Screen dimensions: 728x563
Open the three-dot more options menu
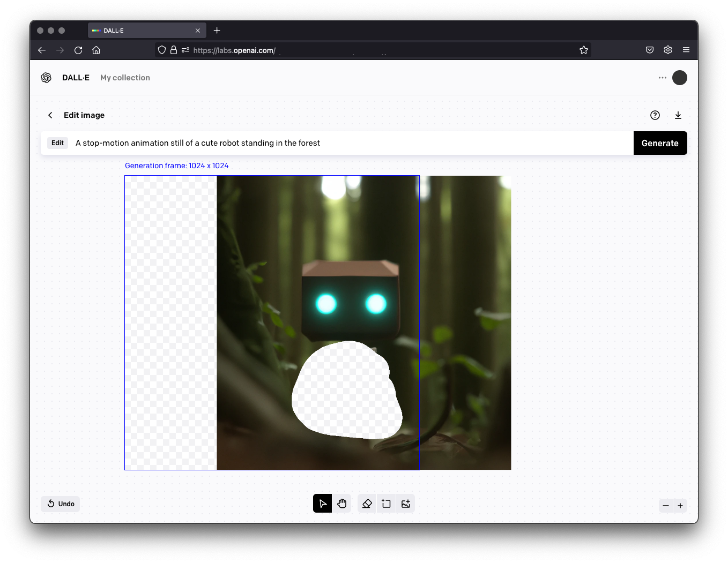coord(663,78)
